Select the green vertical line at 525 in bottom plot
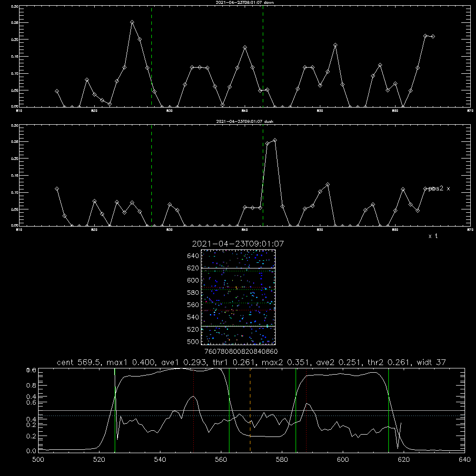 click(x=115, y=410)
